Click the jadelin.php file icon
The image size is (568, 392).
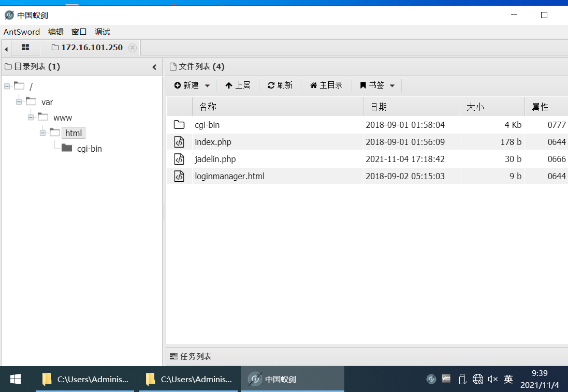(x=179, y=159)
